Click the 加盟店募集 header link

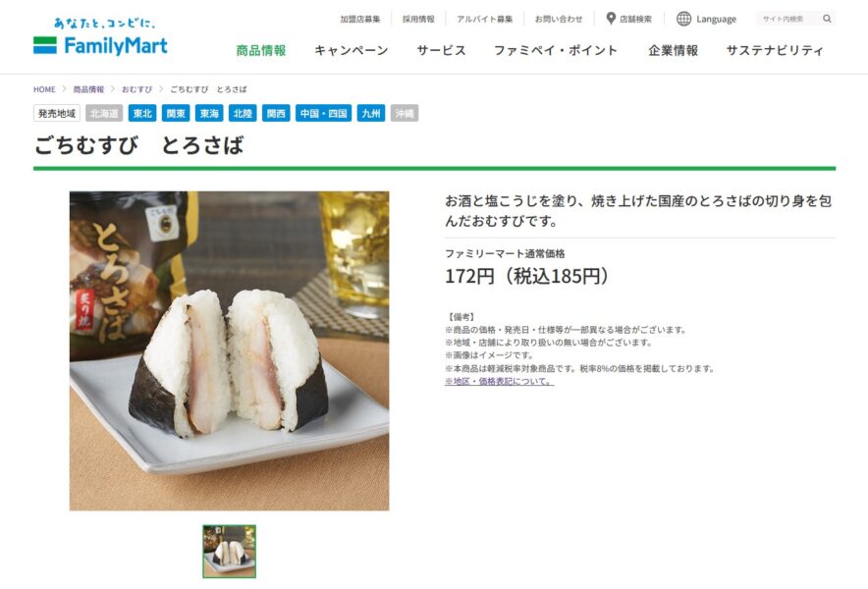point(359,19)
